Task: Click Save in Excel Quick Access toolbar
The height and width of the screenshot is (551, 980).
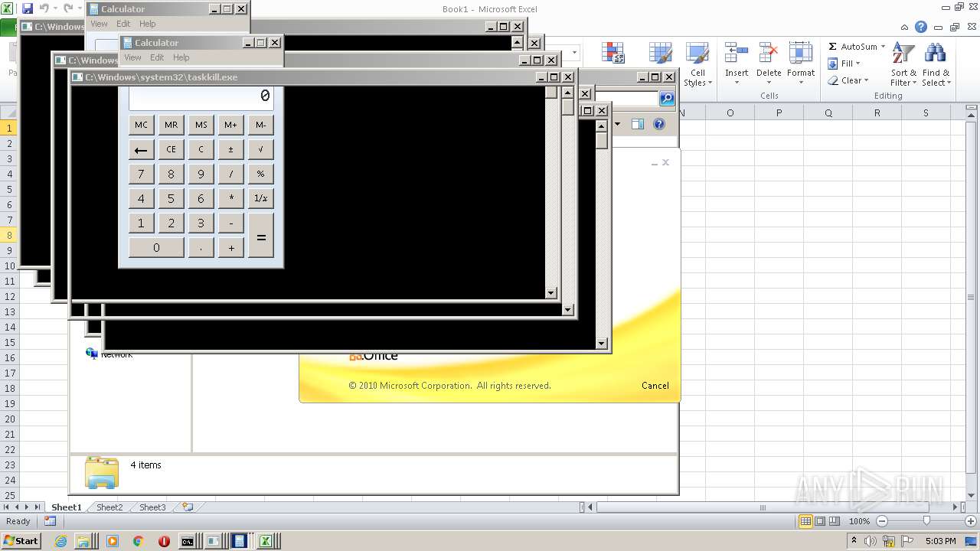Action: (x=28, y=8)
